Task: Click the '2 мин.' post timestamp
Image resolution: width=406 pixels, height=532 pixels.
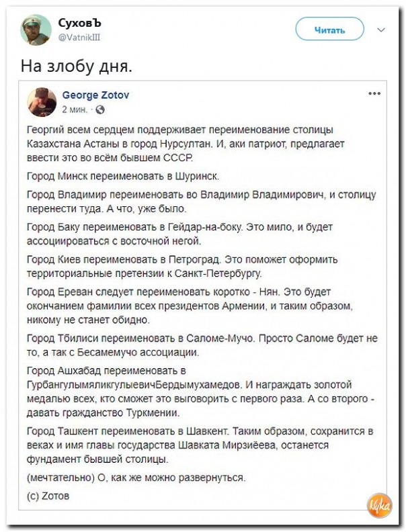Action: (75, 109)
